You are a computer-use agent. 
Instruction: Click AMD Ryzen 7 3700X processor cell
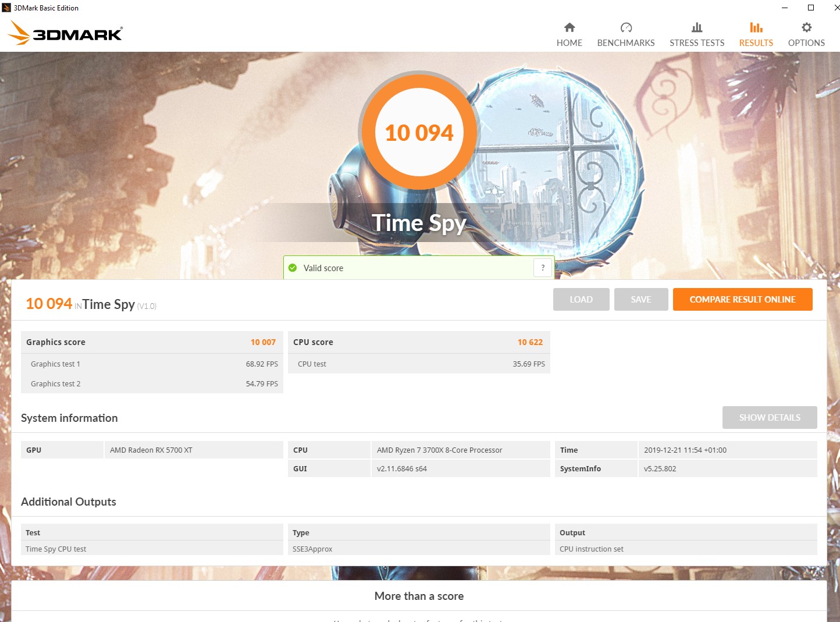[x=461, y=450]
